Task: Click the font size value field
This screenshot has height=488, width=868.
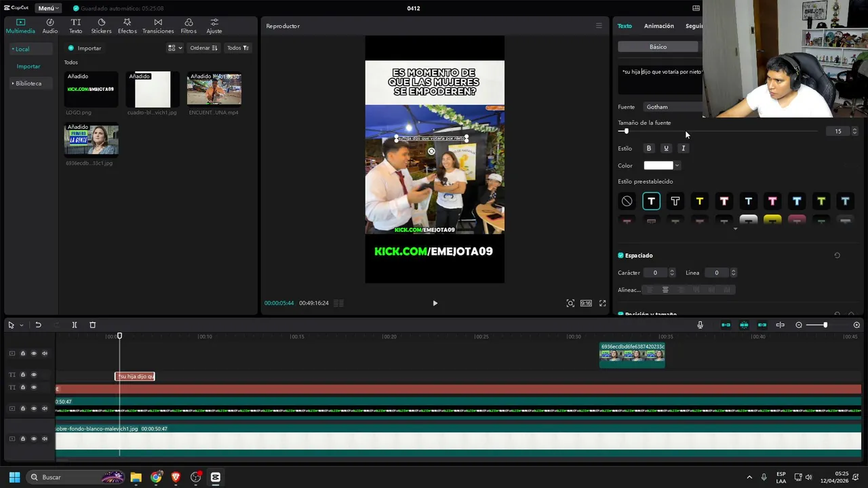Action: click(838, 131)
